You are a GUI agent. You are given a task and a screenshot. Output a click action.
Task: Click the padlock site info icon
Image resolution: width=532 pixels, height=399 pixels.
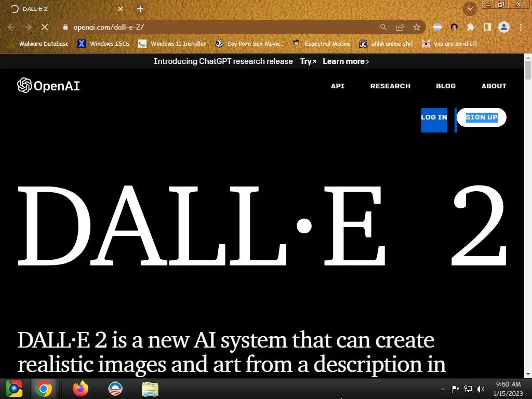tap(65, 27)
